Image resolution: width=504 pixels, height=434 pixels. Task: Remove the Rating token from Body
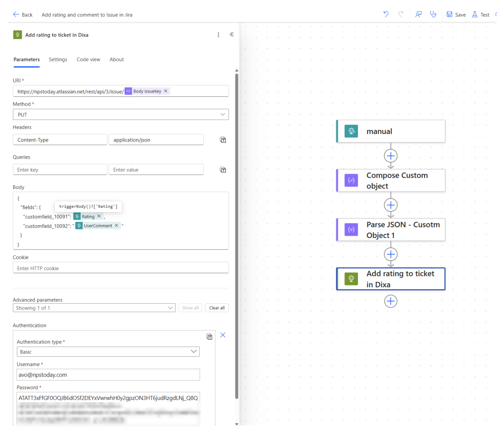[x=99, y=216]
